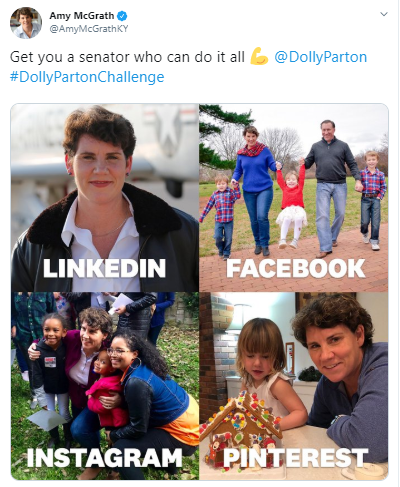Image resolution: width=400 pixels, height=487 pixels.
Task: Open the LinkedIn portrait photo
Action: (105, 198)
